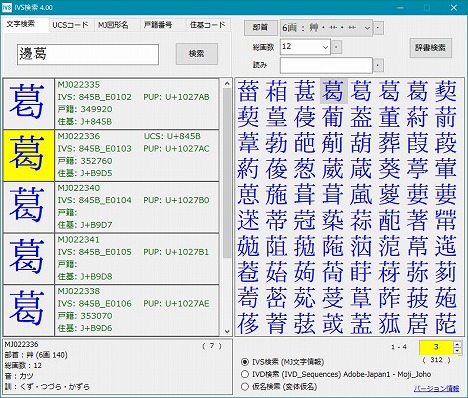468x398 pixels.
Task: Pick the highlighted 葛 in the character grid
Action: pyautogui.click(x=333, y=91)
